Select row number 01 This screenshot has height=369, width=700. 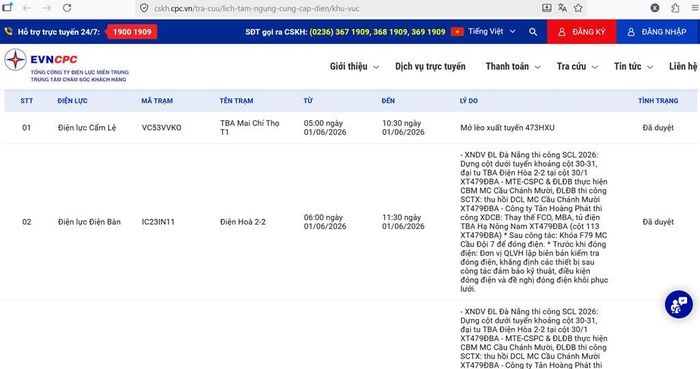26,128
